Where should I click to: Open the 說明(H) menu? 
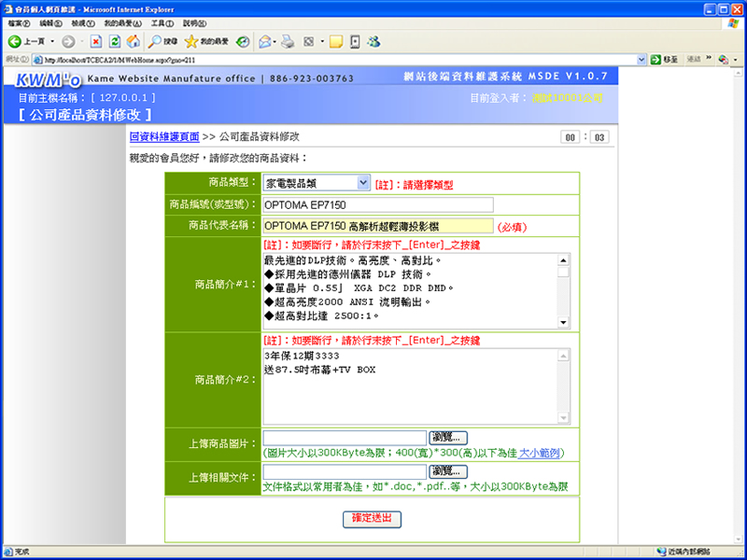[x=194, y=23]
